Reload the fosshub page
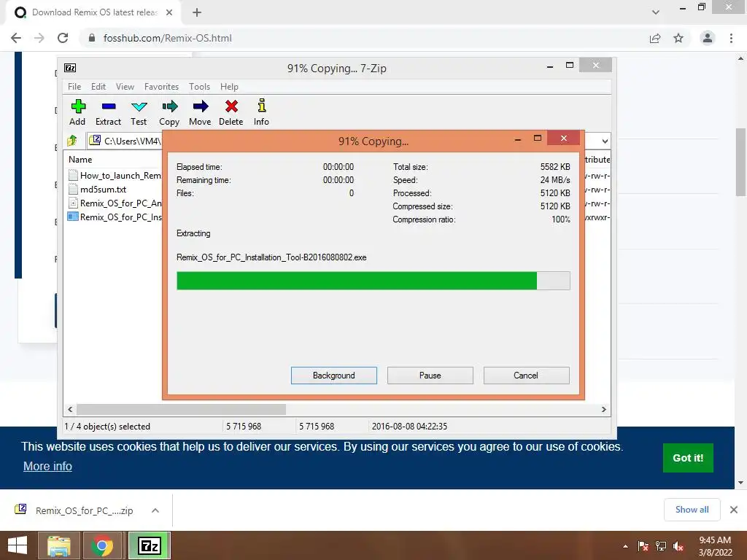The image size is (747, 560). pyautogui.click(x=63, y=38)
